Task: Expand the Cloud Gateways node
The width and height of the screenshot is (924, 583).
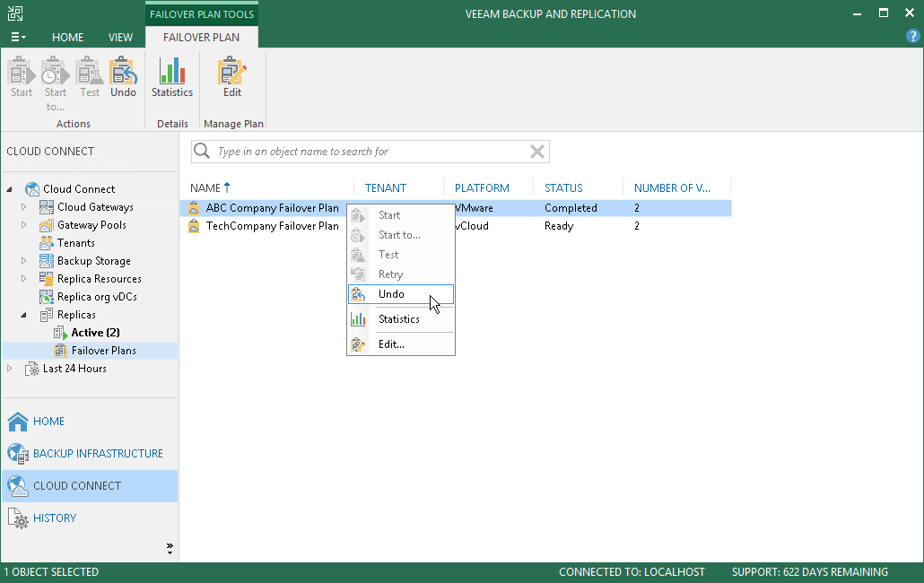Action: 23,206
